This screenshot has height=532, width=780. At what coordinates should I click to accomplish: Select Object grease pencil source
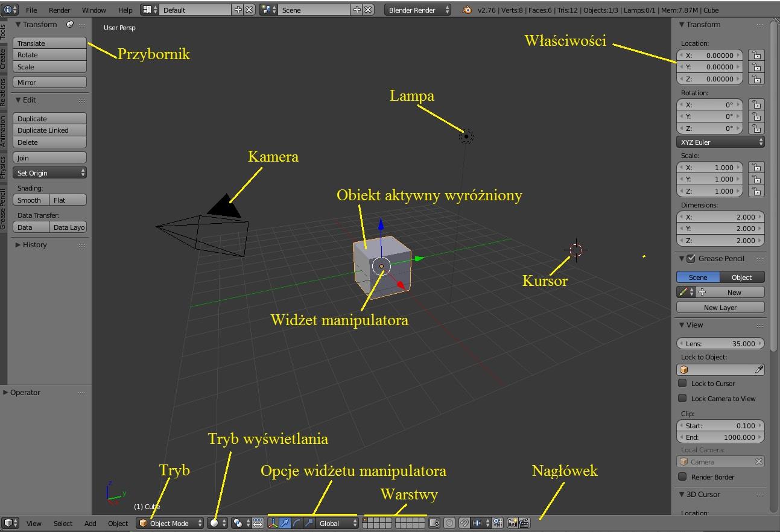(742, 277)
